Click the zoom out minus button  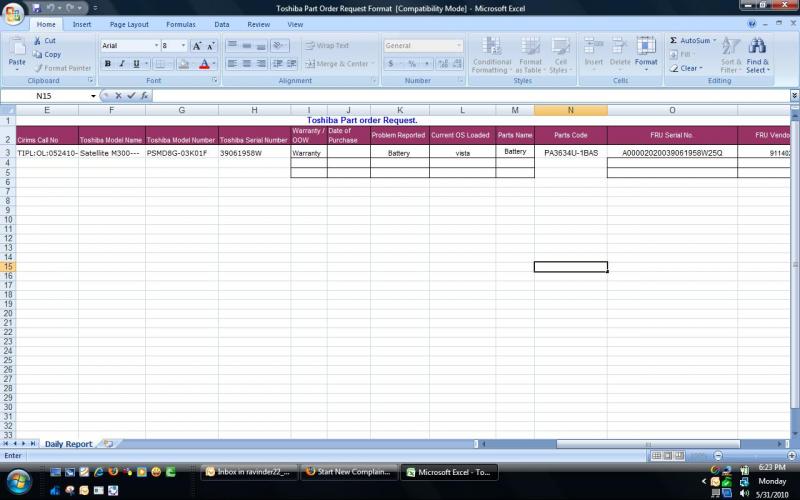(718, 456)
